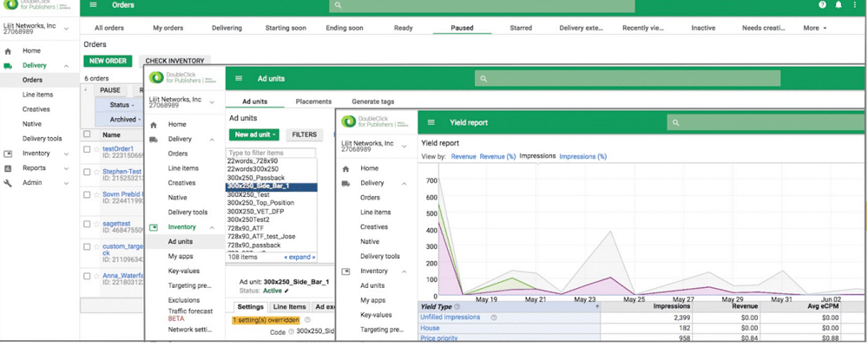Click Inventory icon in Orders window sidebar
The height and width of the screenshot is (347, 868).
[8, 154]
